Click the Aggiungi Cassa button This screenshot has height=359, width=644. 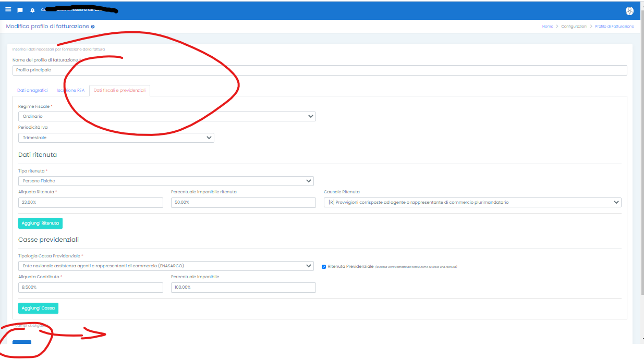38,308
